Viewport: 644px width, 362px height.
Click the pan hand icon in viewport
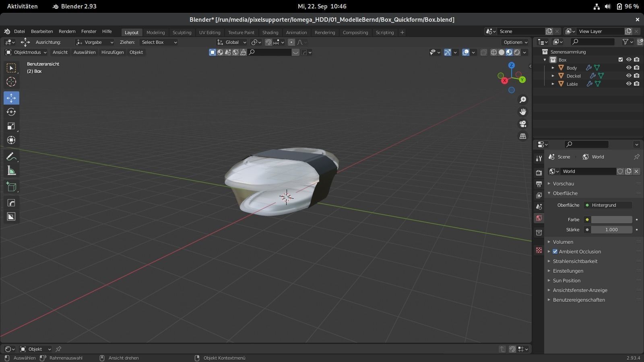point(523,112)
